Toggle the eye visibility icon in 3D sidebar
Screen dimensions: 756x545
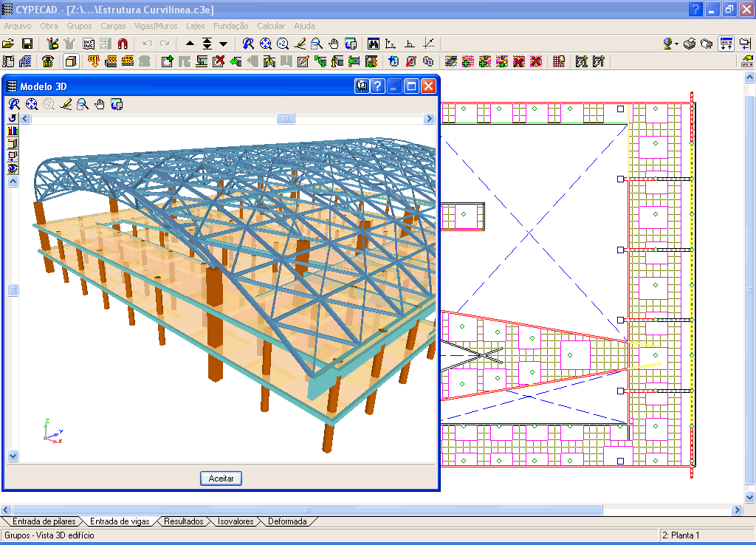(x=13, y=168)
